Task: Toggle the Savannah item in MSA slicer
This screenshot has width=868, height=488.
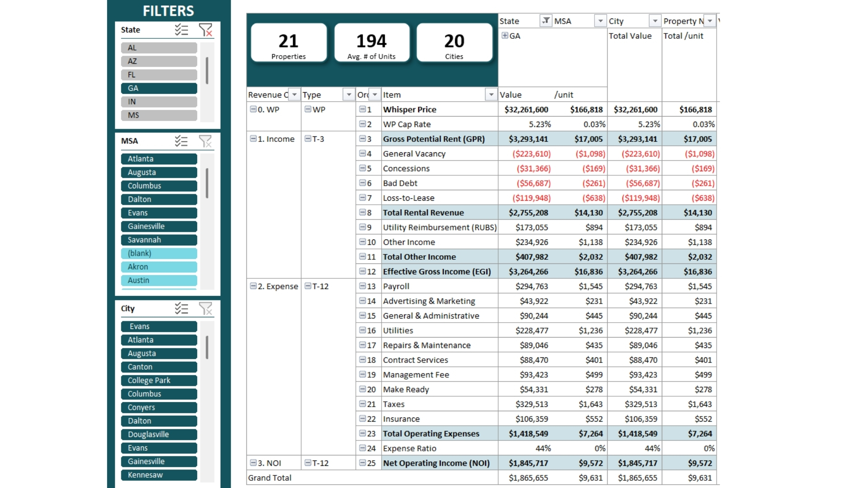Action: 159,240
